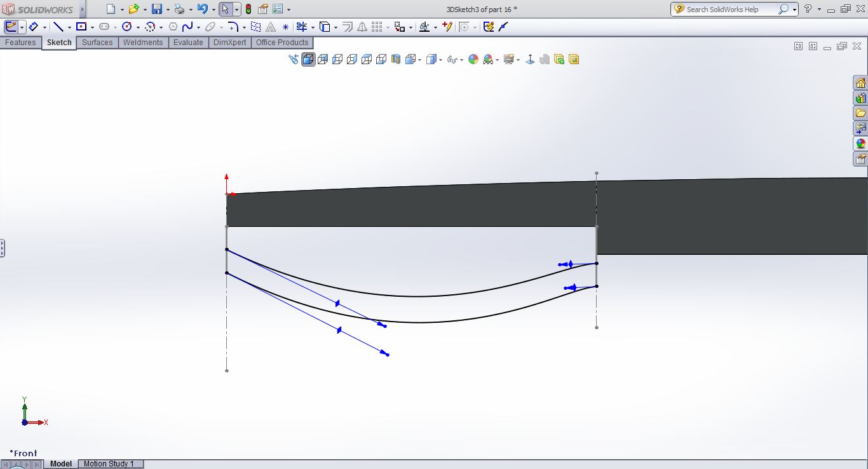This screenshot has width=868, height=469.
Task: Open the Design Library task pane tab
Action: tap(860, 98)
